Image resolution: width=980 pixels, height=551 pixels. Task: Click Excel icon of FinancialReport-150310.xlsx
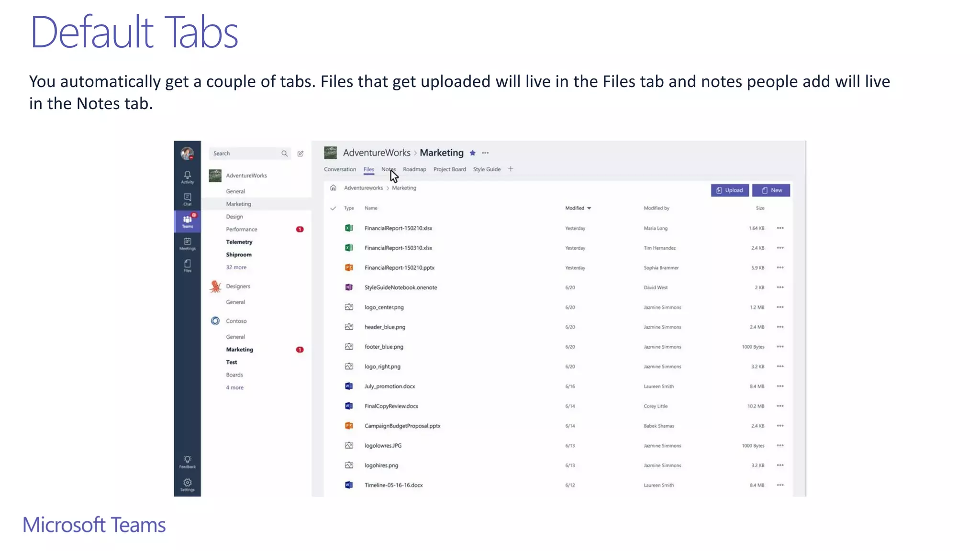click(x=349, y=248)
